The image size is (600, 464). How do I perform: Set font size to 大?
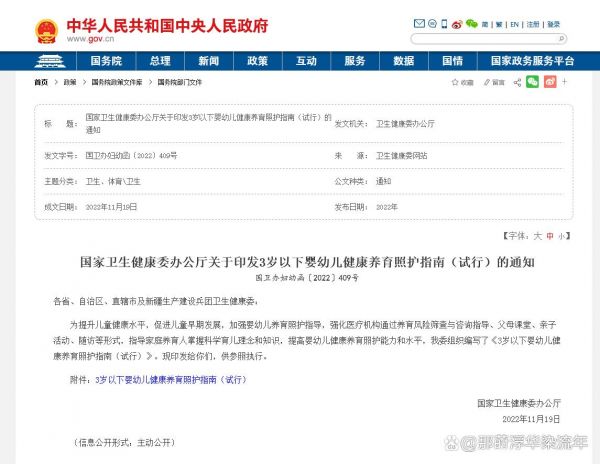pos(536,236)
